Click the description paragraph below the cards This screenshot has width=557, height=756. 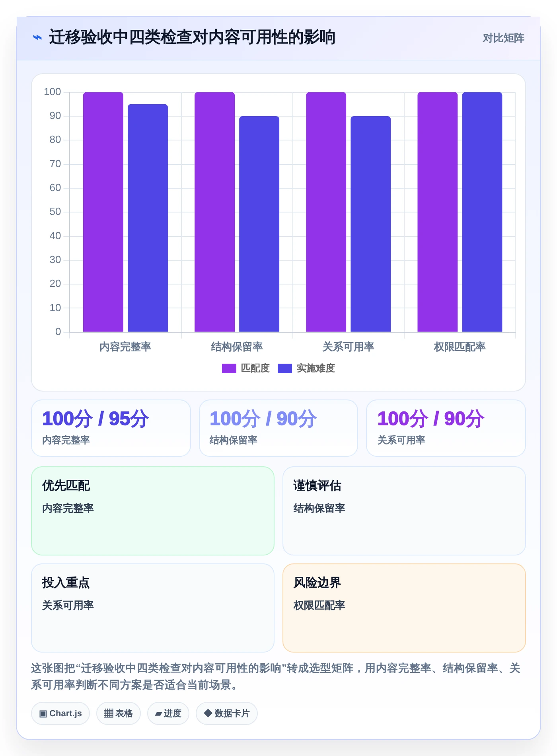pyautogui.click(x=276, y=676)
